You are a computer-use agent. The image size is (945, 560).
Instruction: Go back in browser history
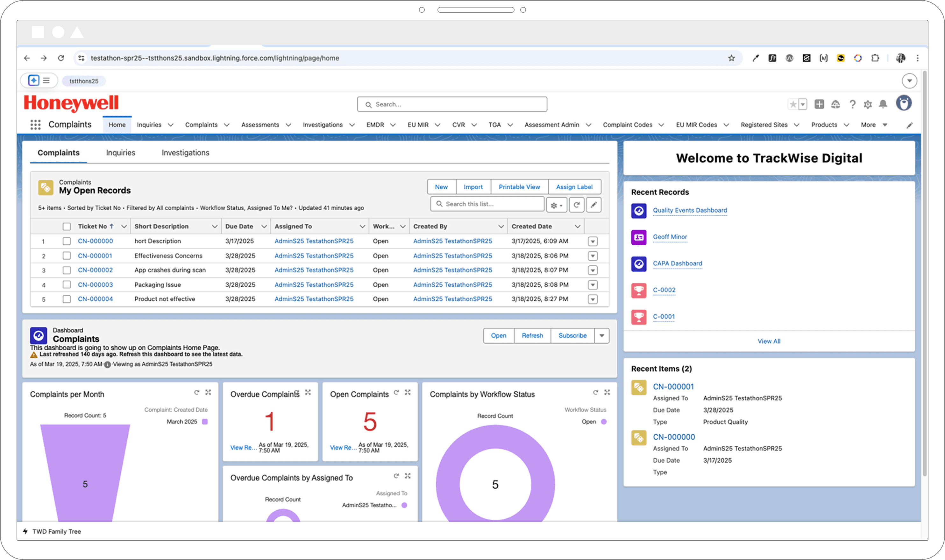click(x=27, y=58)
